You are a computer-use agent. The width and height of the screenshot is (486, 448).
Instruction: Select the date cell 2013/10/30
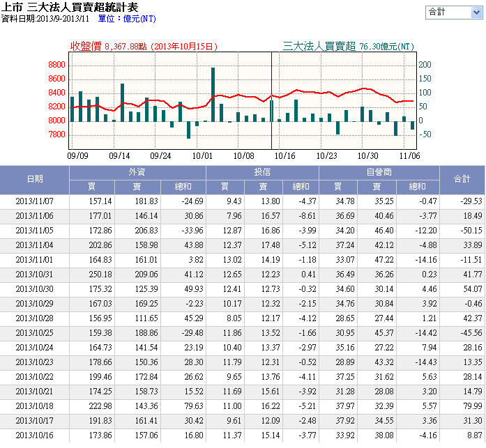35,289
